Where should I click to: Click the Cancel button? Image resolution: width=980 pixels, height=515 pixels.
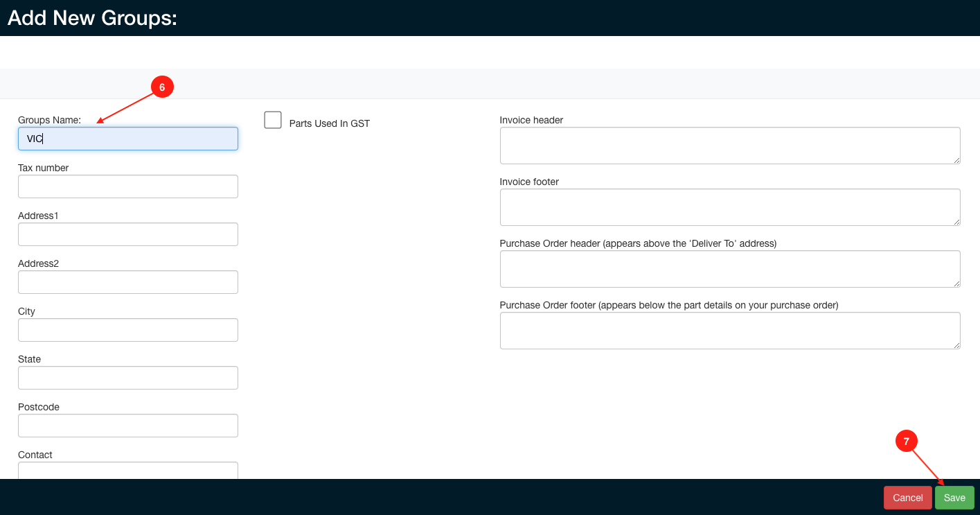click(907, 497)
